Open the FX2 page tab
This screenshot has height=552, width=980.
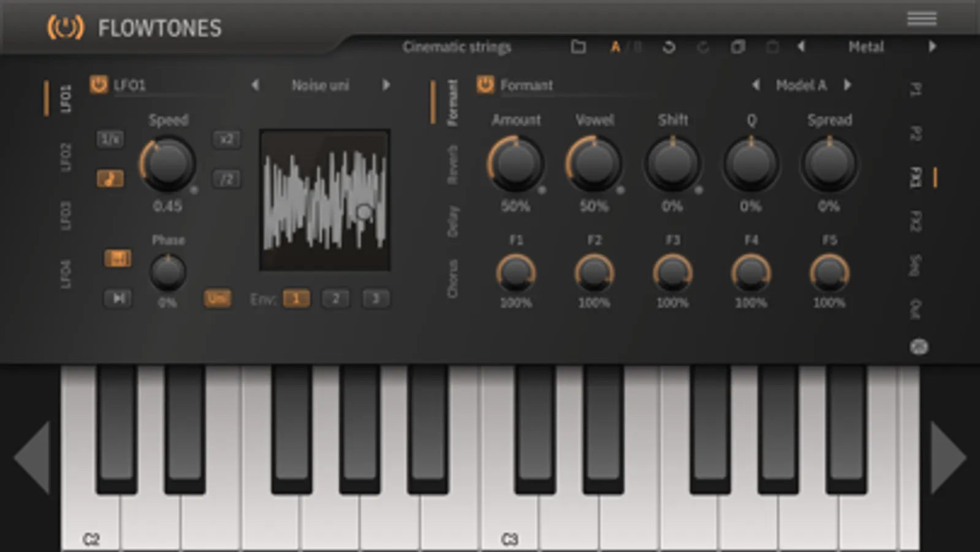coord(915,221)
